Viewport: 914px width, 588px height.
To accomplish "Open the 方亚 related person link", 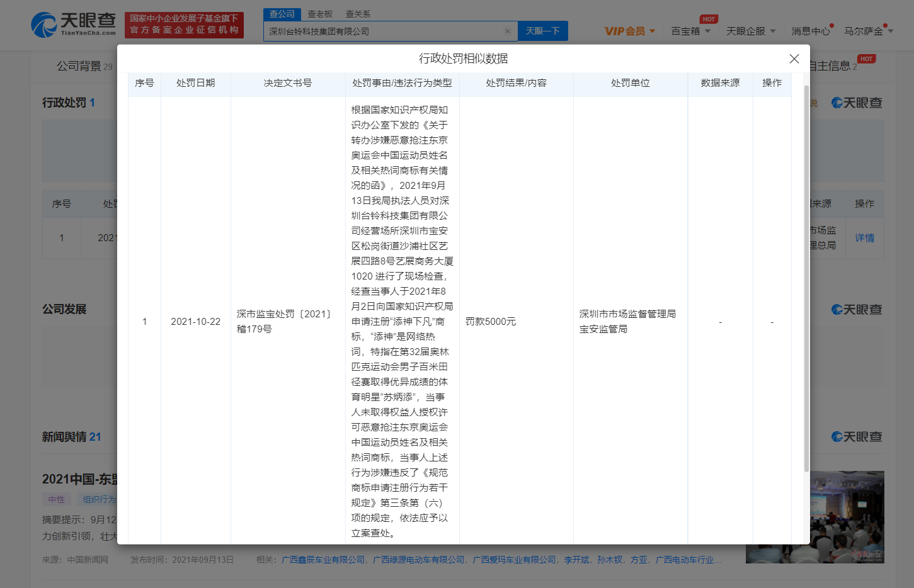I will tap(639, 560).
